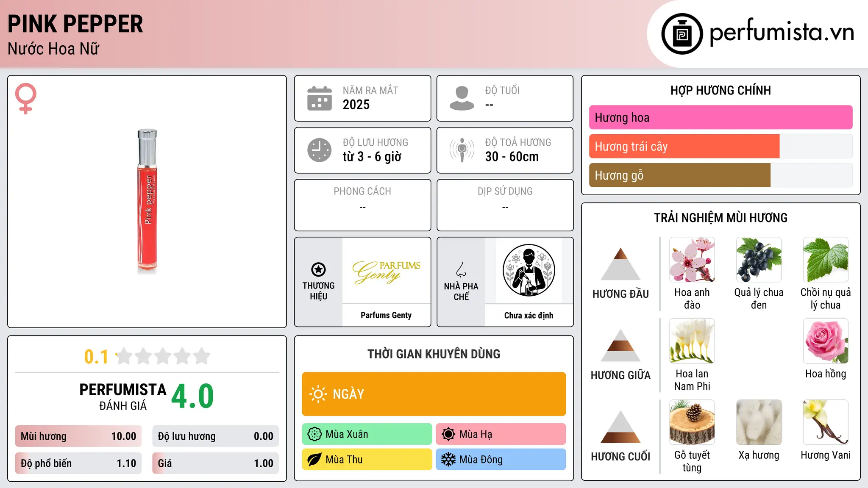Select the Mùa Hạ season tag
Image resolution: width=868 pixels, height=488 pixels.
pos(501,434)
